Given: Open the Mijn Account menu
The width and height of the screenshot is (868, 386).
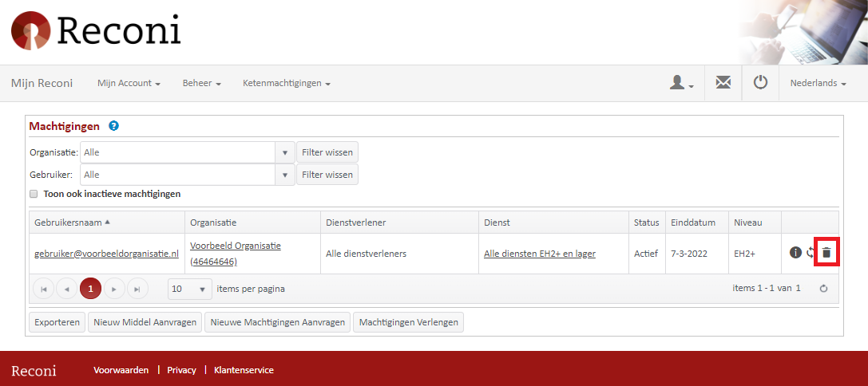Looking at the screenshot, I should pos(129,83).
